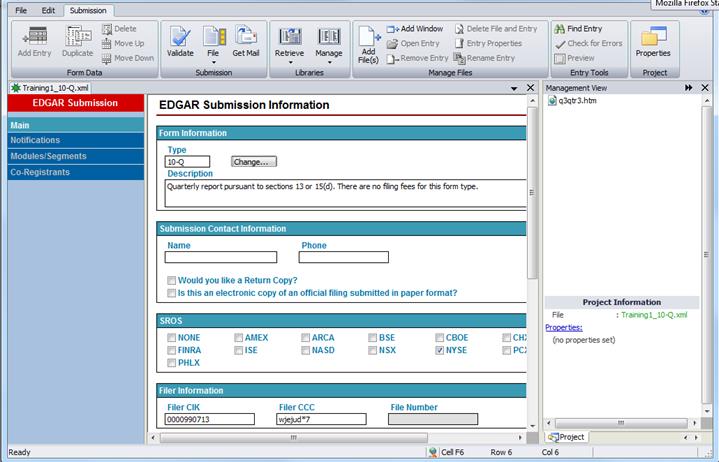The image size is (719, 462).
Task: Click Find Entry tool
Action: [x=578, y=29]
